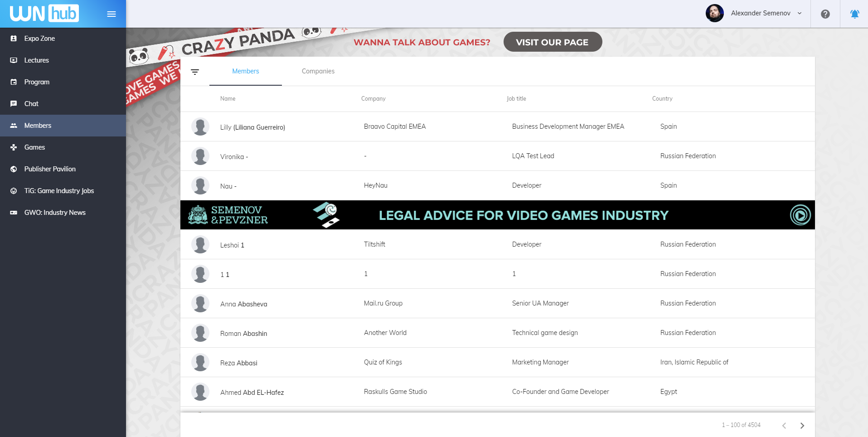This screenshot has width=868, height=437.
Task: Click the Chat bubble icon
Action: point(14,104)
